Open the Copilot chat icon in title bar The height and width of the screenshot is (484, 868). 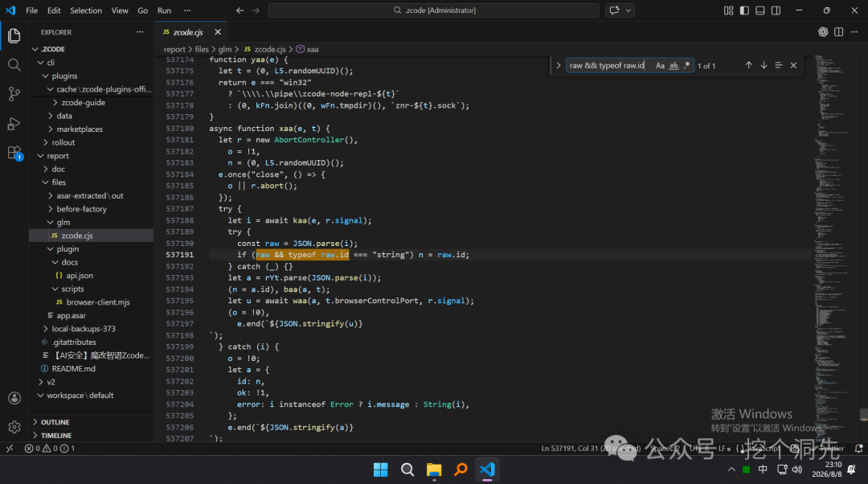tap(615, 10)
